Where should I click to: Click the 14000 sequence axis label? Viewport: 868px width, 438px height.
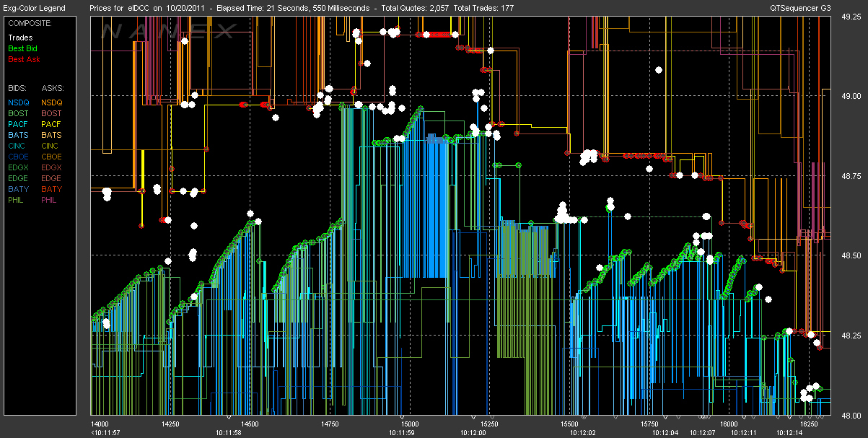coord(100,424)
